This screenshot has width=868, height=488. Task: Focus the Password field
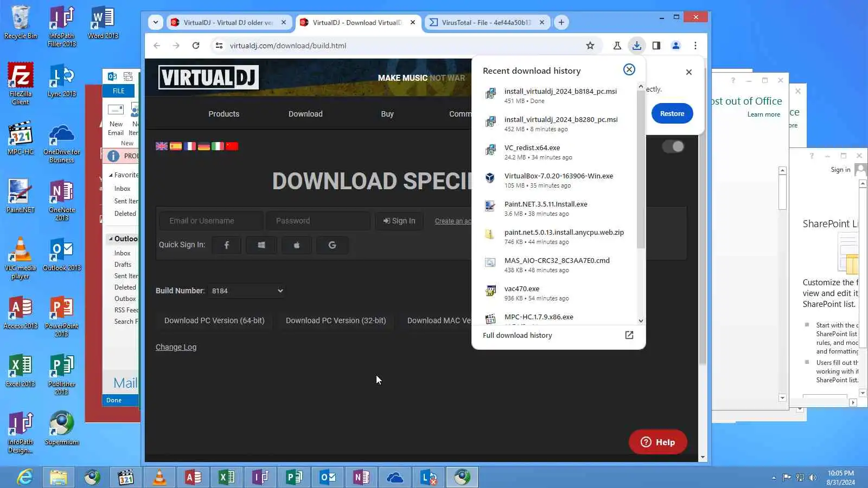pyautogui.click(x=318, y=221)
